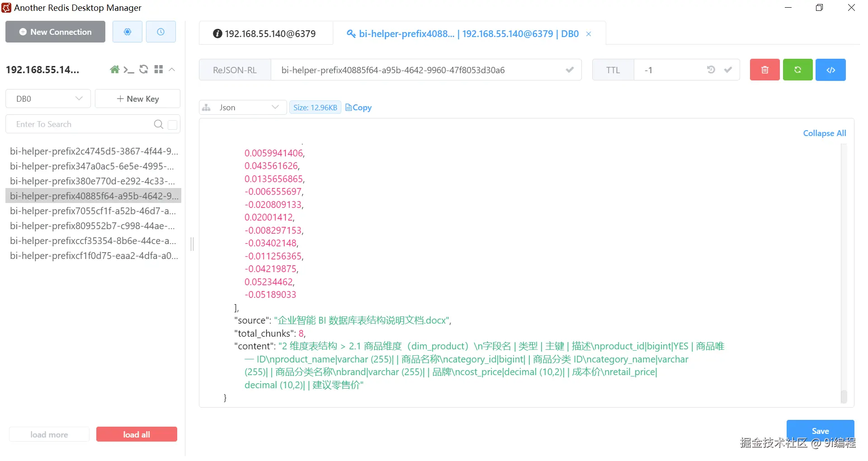Select key bi-helper-prefix40885f64
Image resolution: width=868 pixels, height=461 pixels.
point(94,196)
